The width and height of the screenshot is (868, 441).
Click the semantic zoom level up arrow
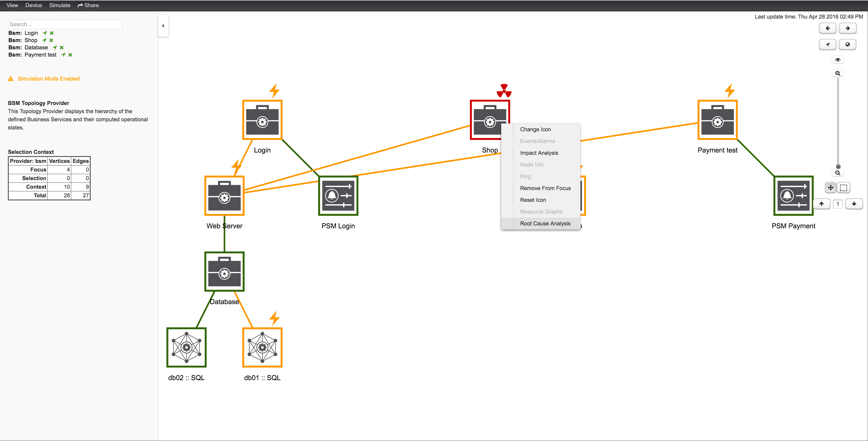click(822, 204)
